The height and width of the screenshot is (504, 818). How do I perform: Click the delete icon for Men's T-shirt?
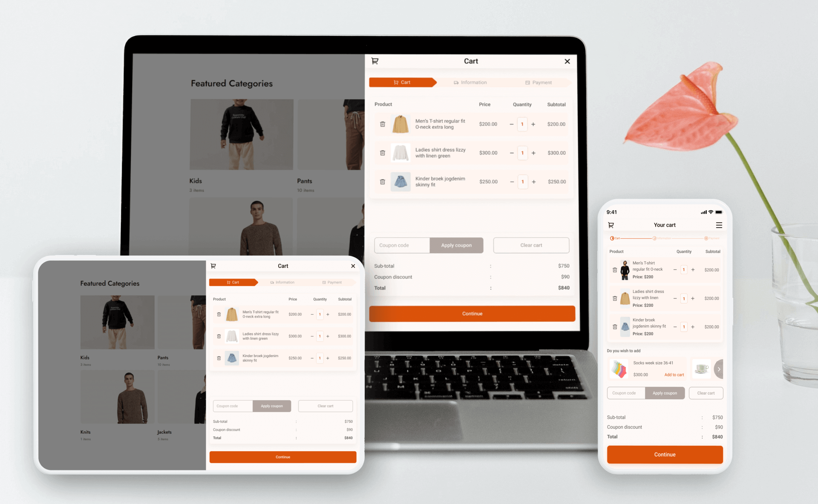click(383, 123)
